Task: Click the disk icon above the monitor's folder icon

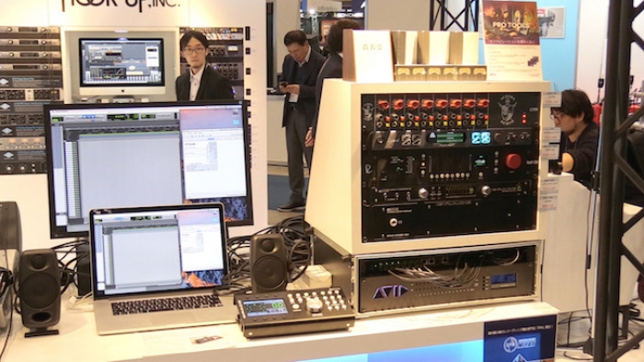Action: [236, 112]
